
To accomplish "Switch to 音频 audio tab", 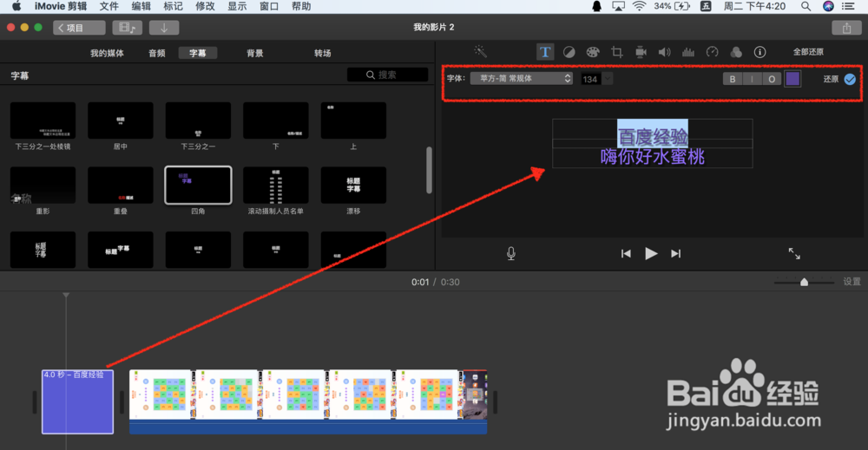I will pyautogui.click(x=157, y=53).
